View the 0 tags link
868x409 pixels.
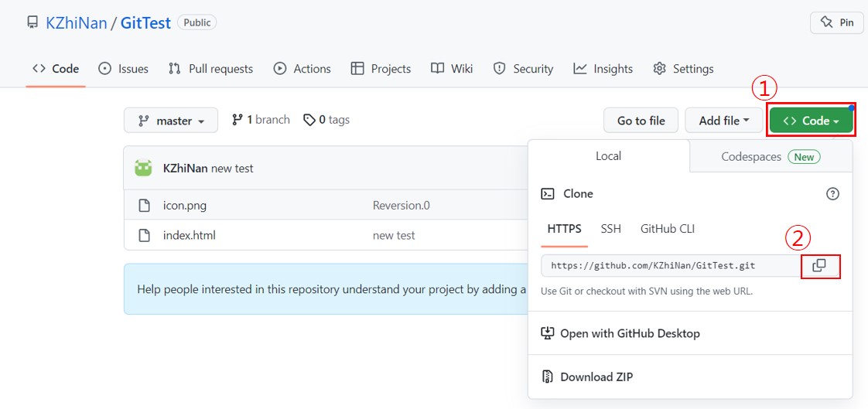(326, 120)
